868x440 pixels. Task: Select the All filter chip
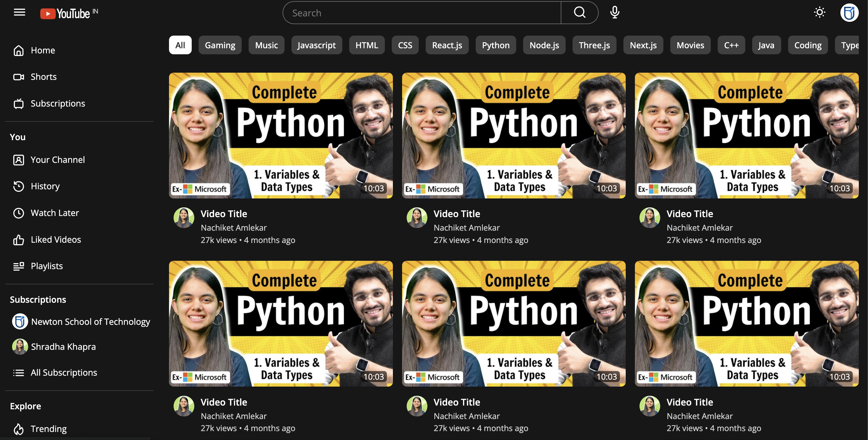180,45
